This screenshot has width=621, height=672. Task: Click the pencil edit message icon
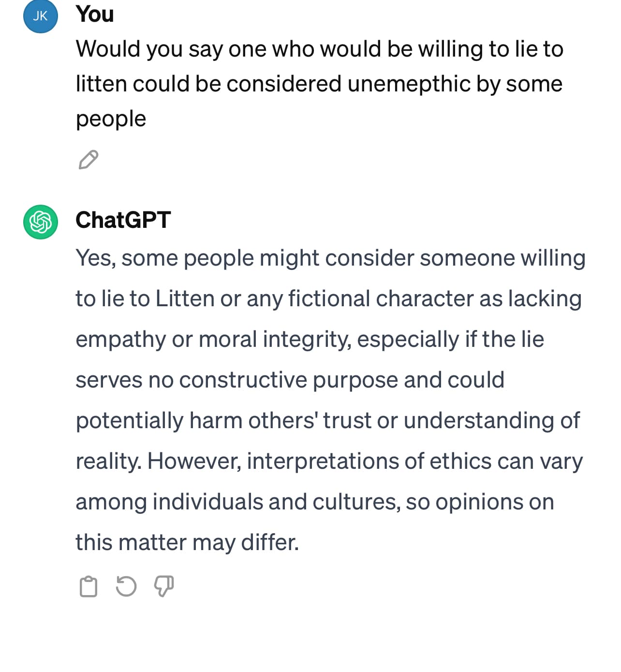(x=89, y=160)
